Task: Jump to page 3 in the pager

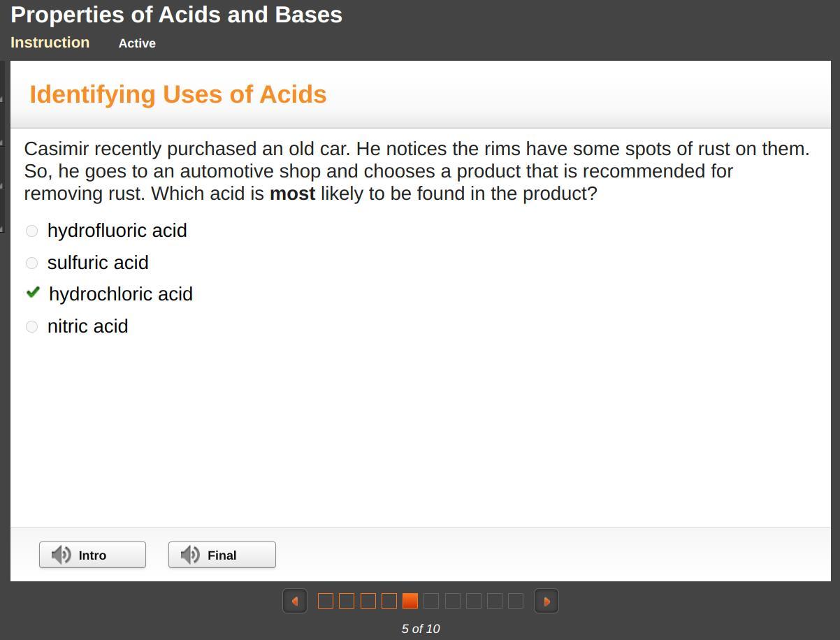Action: point(368,601)
